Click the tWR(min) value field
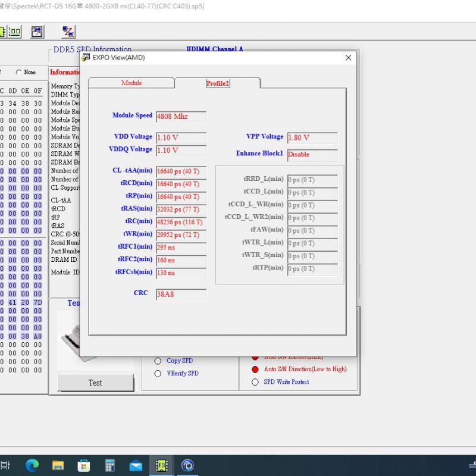476x476 pixels. (x=181, y=235)
